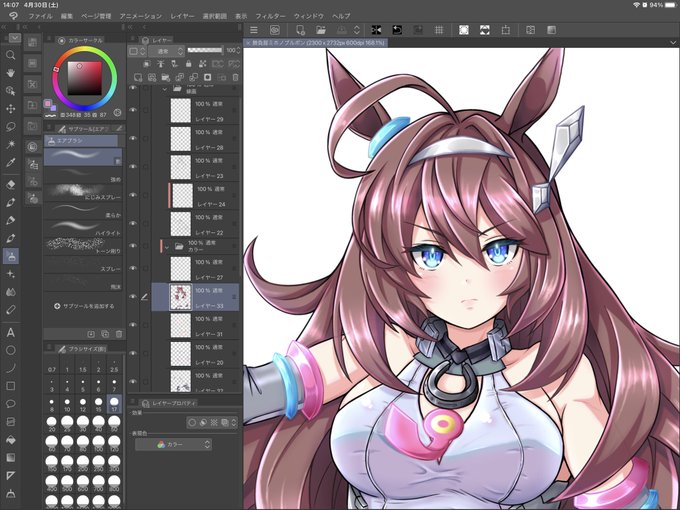Open the hamburger menu in command bar

(x=254, y=30)
